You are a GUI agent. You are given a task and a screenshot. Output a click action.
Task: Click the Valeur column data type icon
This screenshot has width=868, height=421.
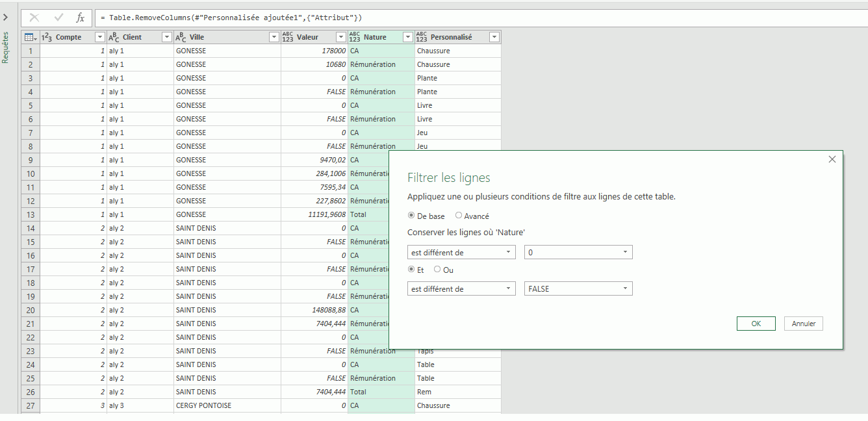[288, 38]
